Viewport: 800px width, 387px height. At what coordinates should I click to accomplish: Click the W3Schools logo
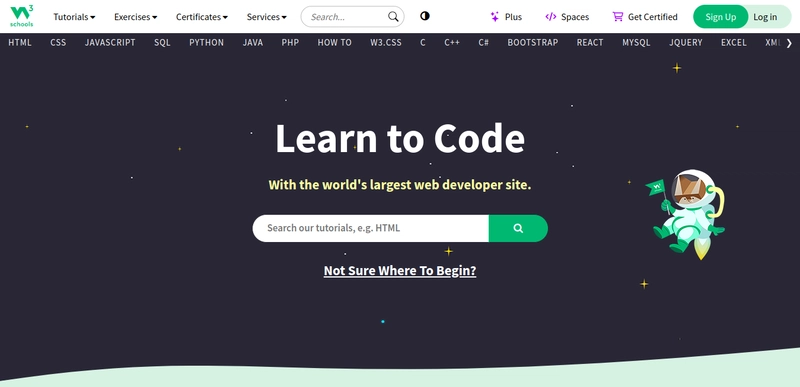pos(21,16)
